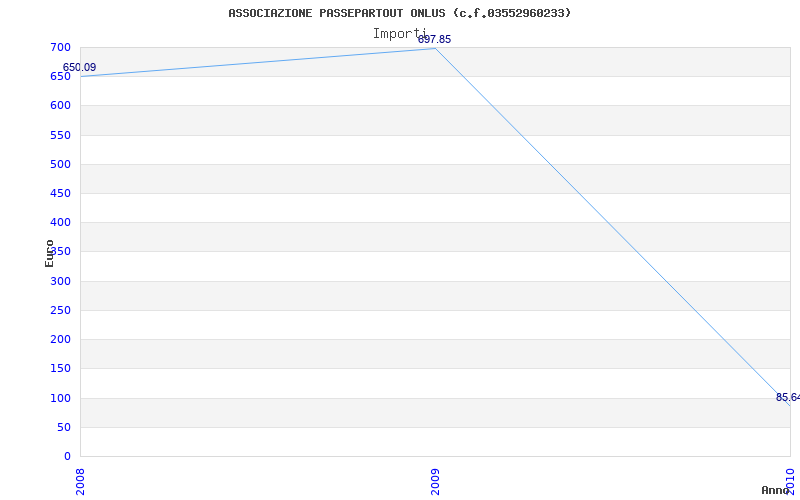Click the Importi subtitle text

399,34
